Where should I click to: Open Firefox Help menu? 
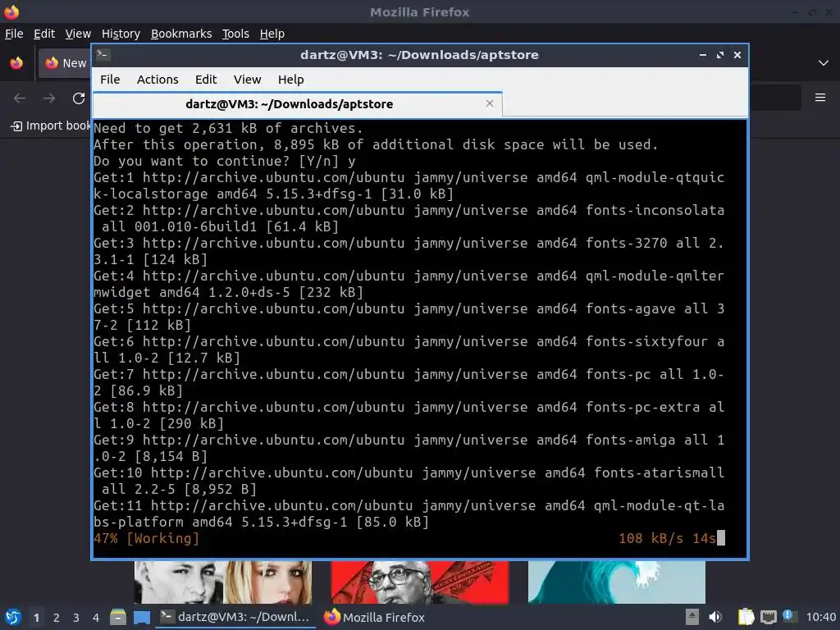(x=272, y=34)
